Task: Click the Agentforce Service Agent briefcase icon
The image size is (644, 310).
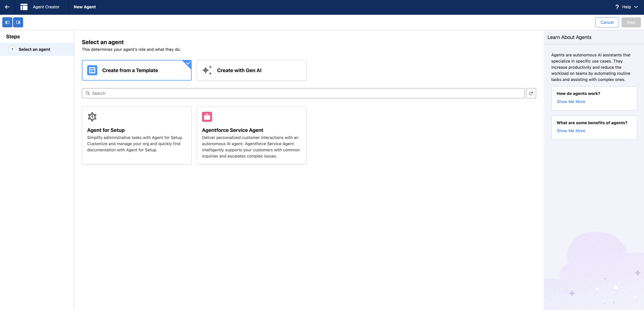Action: (x=207, y=117)
